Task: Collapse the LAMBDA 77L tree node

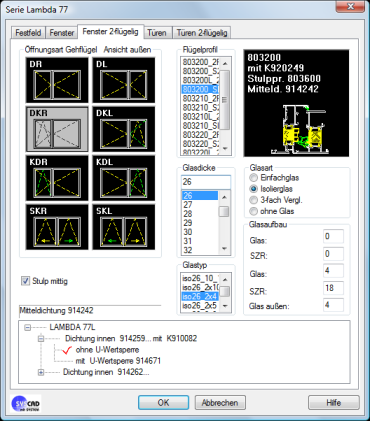Action: 28,328
